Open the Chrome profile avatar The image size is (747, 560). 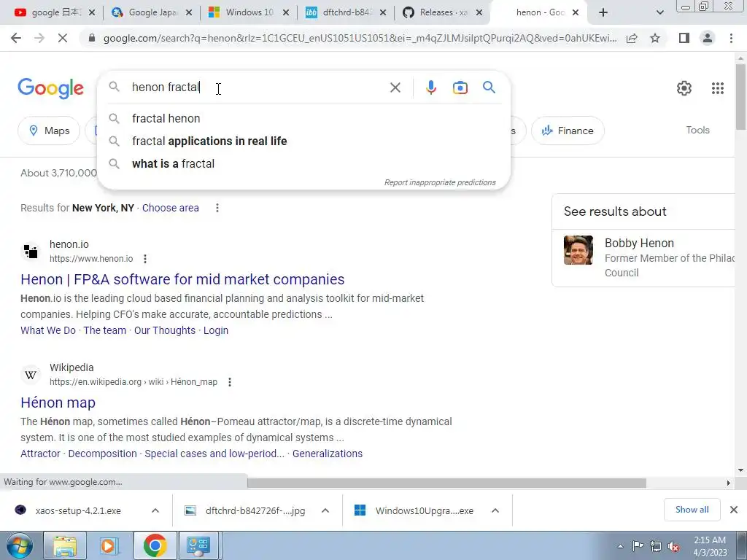point(708,38)
